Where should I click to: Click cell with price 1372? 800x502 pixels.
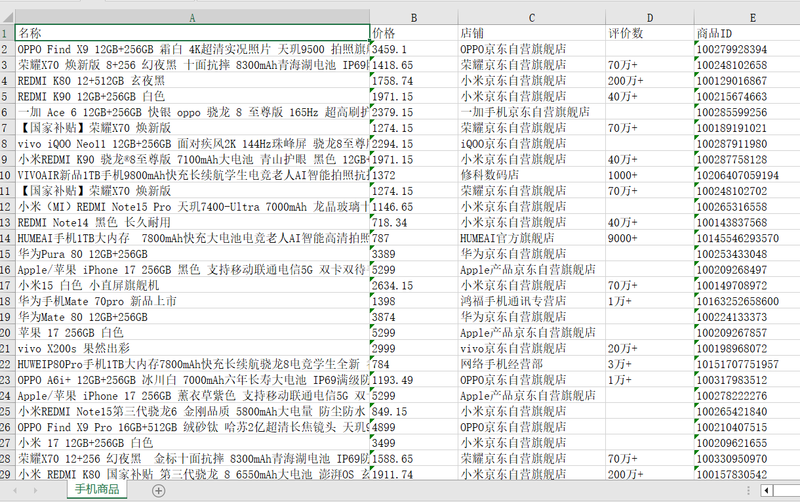414,175
